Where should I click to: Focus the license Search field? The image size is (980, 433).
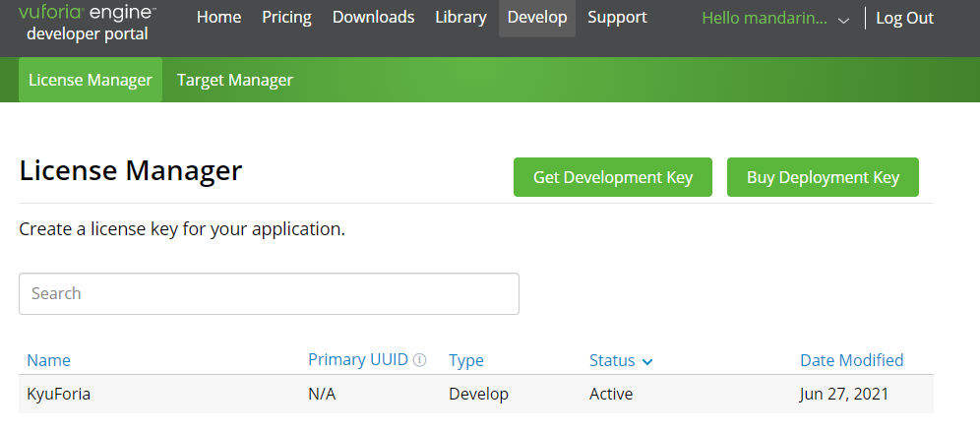coord(269,293)
